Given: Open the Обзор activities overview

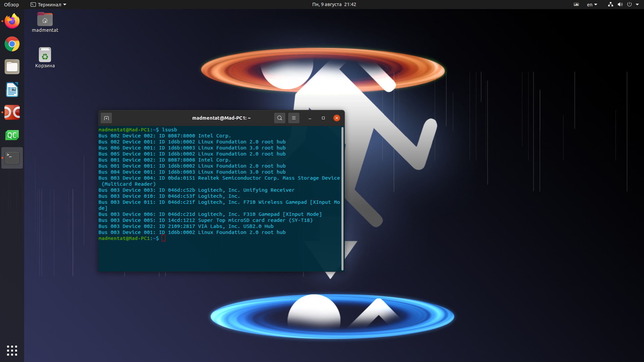Looking at the screenshot, I should (x=11, y=4).
